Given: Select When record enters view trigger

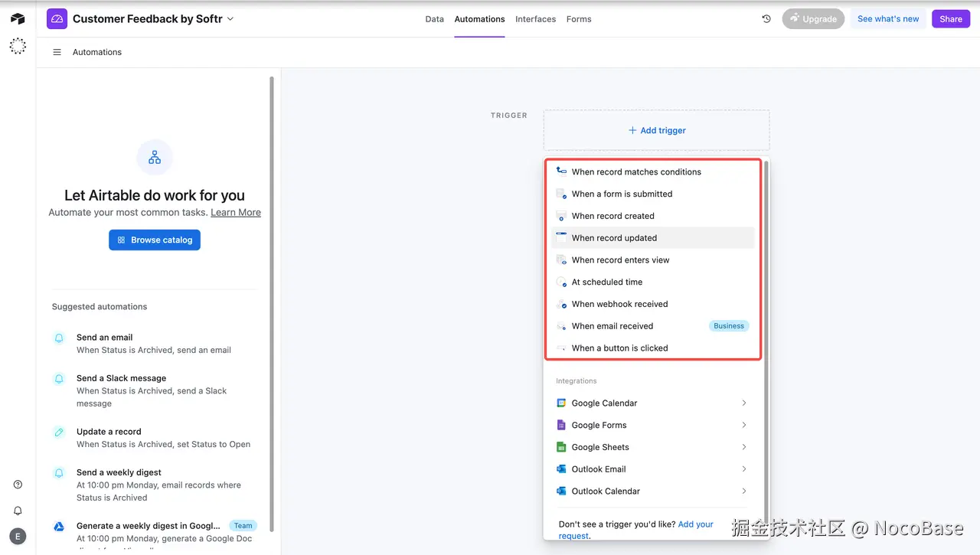Looking at the screenshot, I should 653,260.
